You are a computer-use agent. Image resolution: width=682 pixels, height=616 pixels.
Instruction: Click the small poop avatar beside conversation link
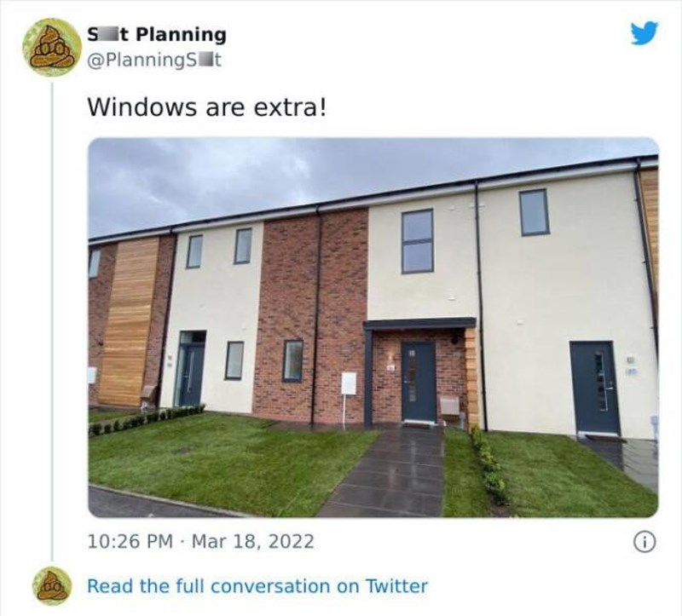click(52, 586)
